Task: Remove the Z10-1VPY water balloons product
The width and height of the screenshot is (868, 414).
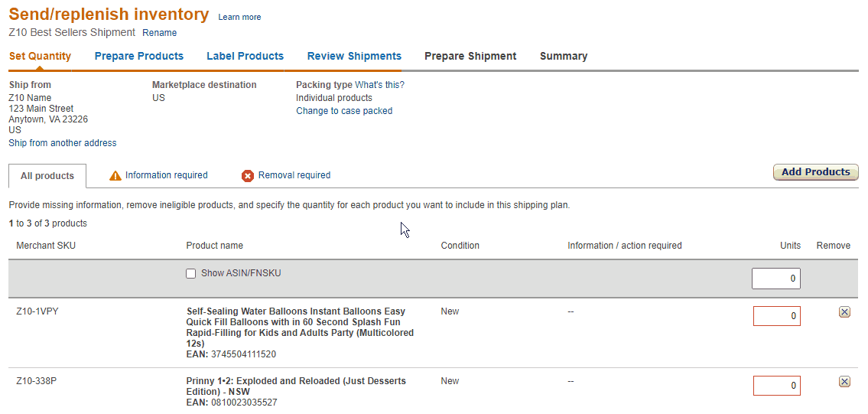Action: [844, 312]
